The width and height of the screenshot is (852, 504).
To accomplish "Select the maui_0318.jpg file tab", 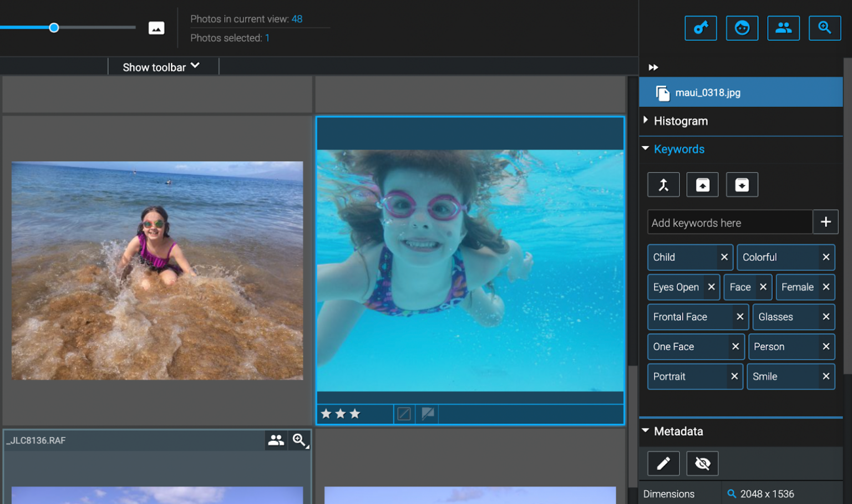I will coord(741,92).
